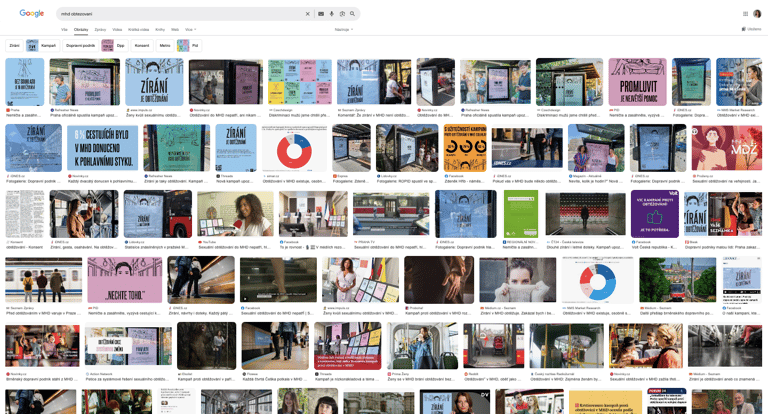Expand the 'Více' dropdown
This screenshot has height=414, width=768.
click(191, 29)
